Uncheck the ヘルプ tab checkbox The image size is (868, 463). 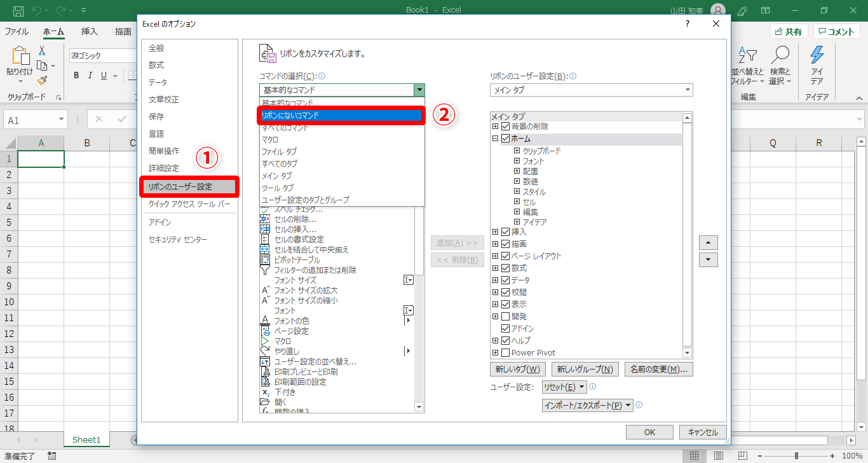click(506, 341)
